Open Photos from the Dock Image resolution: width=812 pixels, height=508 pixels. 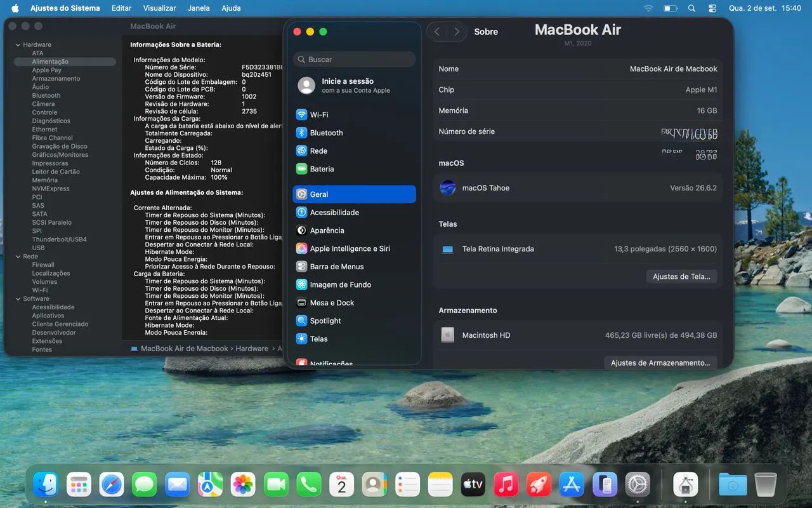point(243,486)
